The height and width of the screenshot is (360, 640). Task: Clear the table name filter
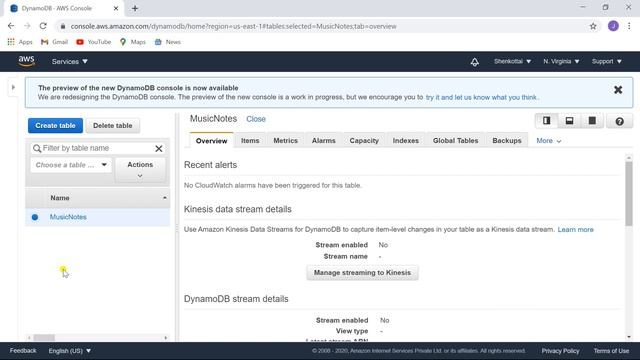(x=159, y=149)
